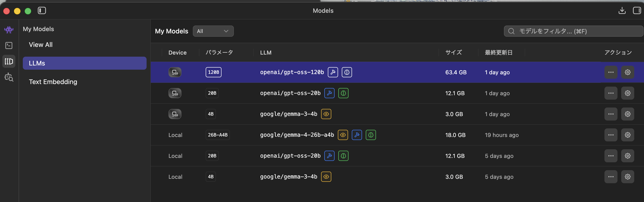Image resolution: width=644 pixels, height=202 pixels.
Task: Sort by the サイズ column header
Action: (453, 53)
